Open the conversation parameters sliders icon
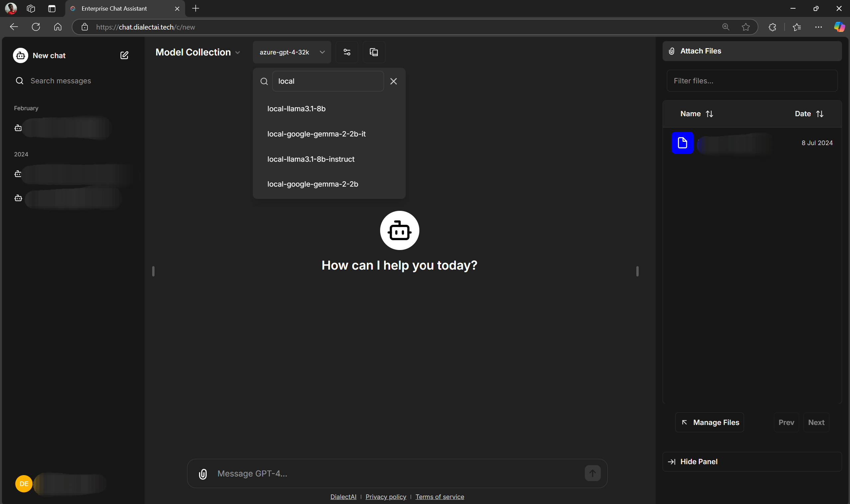 [347, 52]
